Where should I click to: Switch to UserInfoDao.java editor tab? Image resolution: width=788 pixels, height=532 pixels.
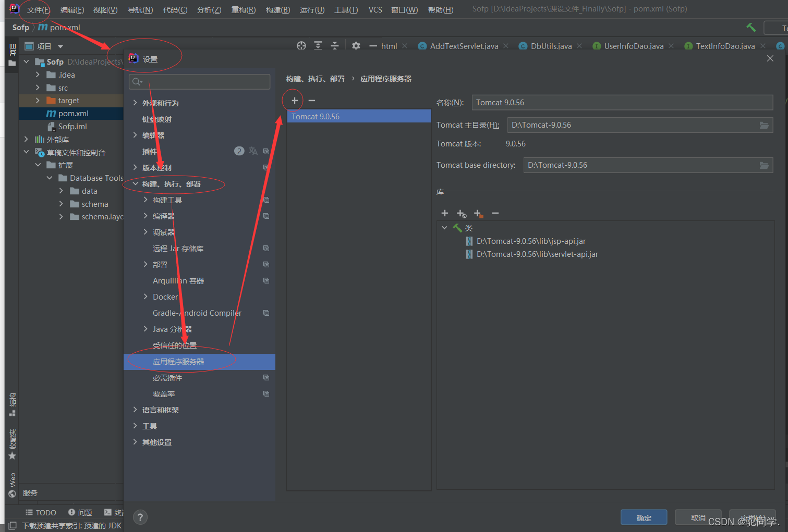(x=634, y=46)
